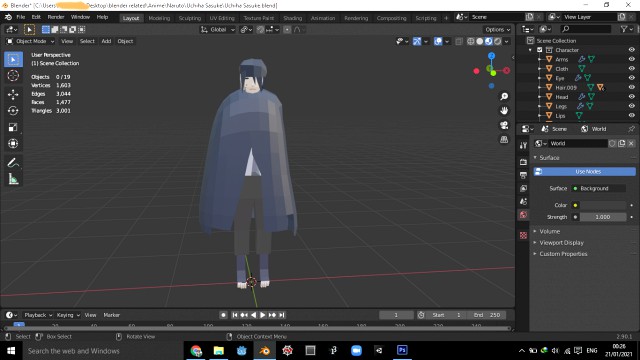Open the Playback dropdown in timeline
Image resolution: width=640 pixels, height=360 pixels.
point(38,315)
